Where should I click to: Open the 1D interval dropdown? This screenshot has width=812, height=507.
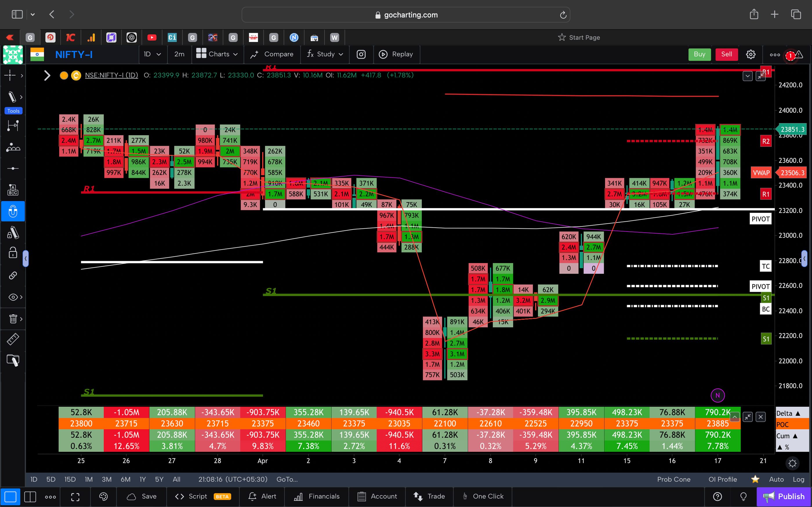coord(153,54)
